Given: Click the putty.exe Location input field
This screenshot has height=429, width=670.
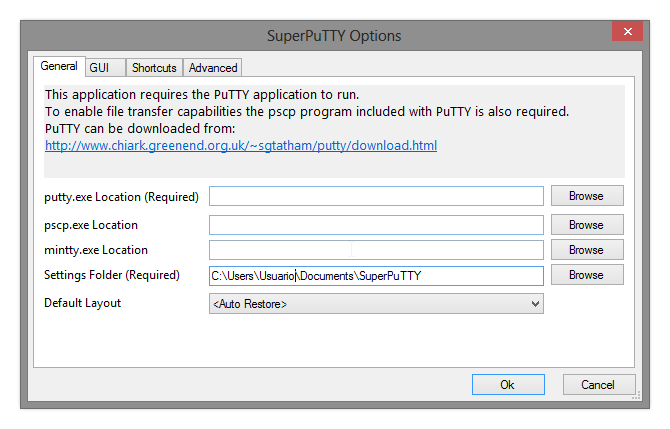Looking at the screenshot, I should (x=376, y=196).
